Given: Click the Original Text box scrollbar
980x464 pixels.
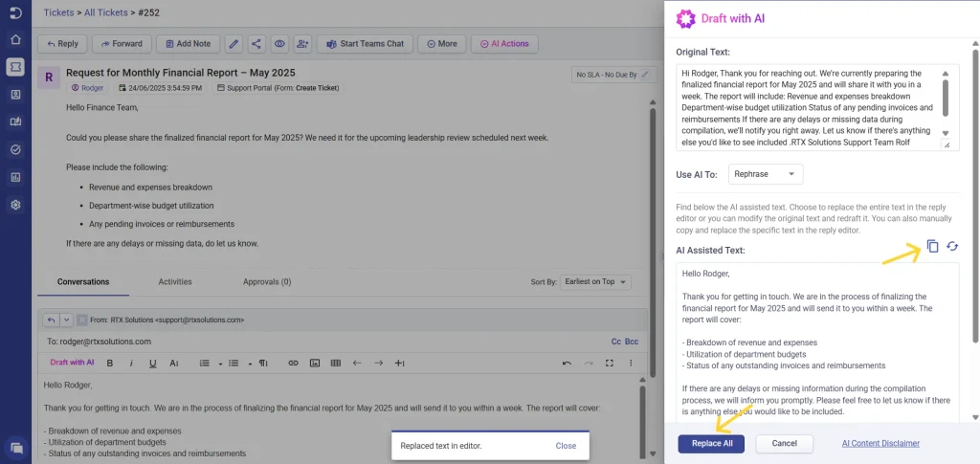Looking at the screenshot, I should [x=946, y=98].
